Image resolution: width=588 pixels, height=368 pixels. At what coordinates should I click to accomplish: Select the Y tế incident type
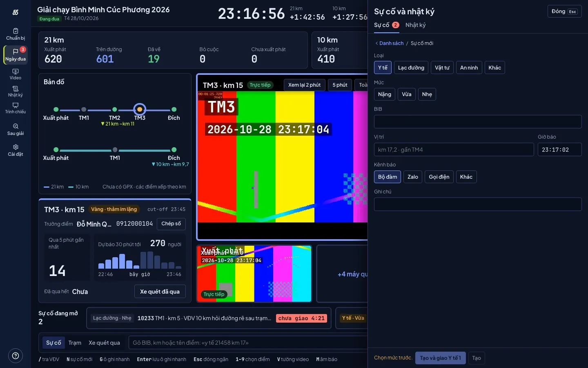coord(383,67)
